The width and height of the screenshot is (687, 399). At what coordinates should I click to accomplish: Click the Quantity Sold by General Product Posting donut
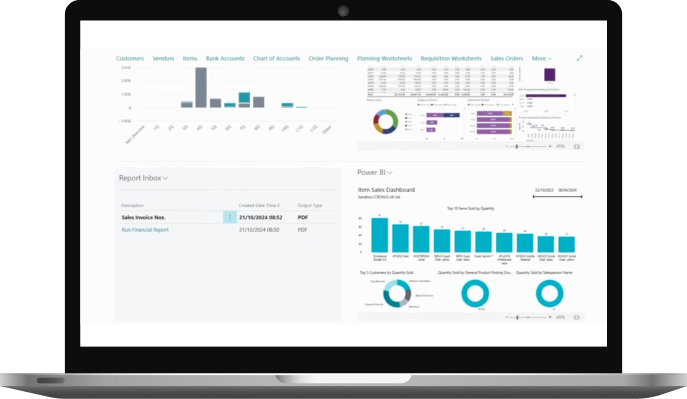click(475, 293)
